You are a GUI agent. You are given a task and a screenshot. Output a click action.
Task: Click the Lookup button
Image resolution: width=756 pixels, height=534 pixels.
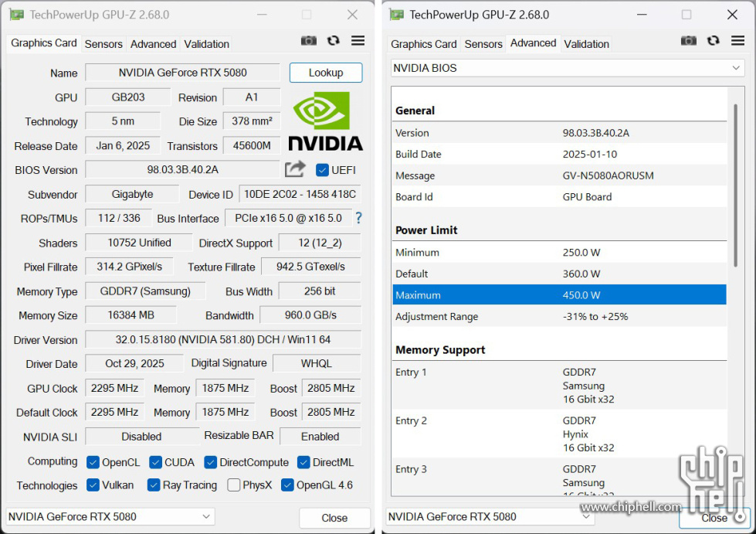pos(325,73)
